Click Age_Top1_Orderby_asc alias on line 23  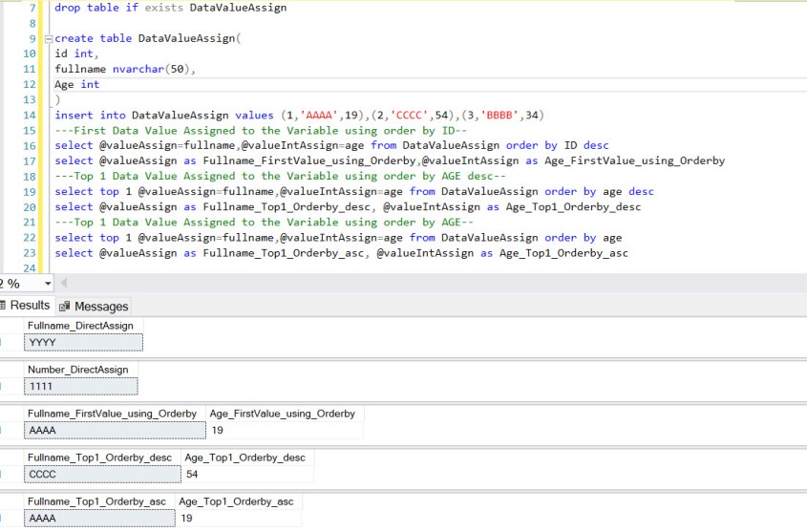click(x=563, y=253)
